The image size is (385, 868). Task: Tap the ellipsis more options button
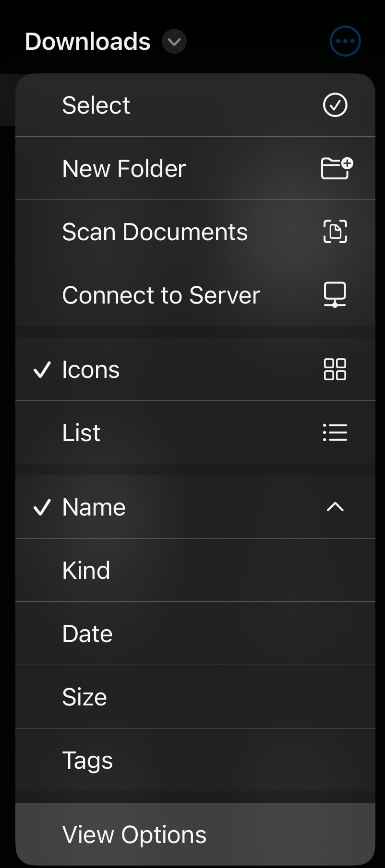(x=345, y=41)
